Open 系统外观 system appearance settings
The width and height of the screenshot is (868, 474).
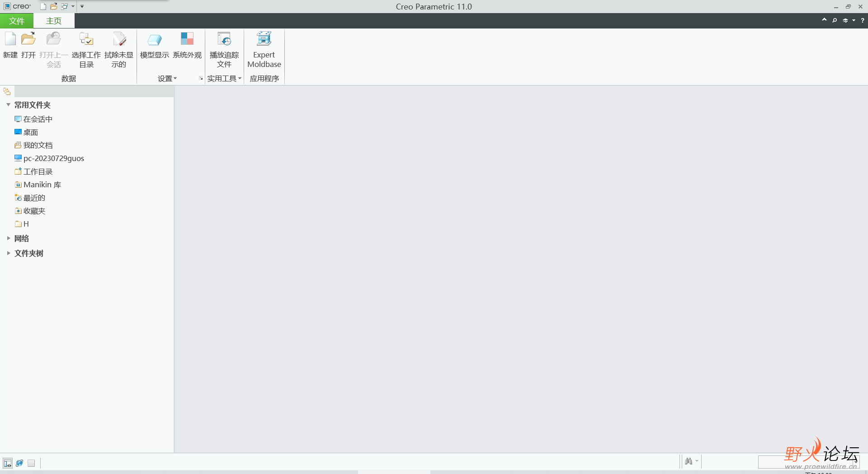187,45
